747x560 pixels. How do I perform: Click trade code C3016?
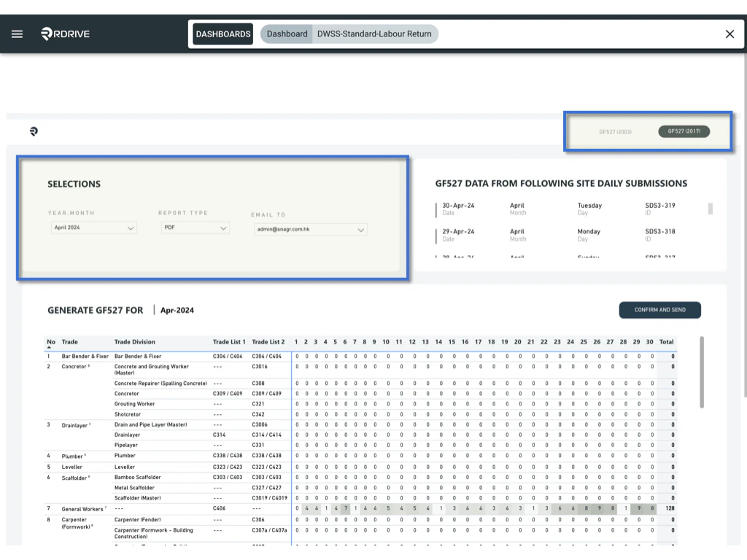pyautogui.click(x=260, y=367)
